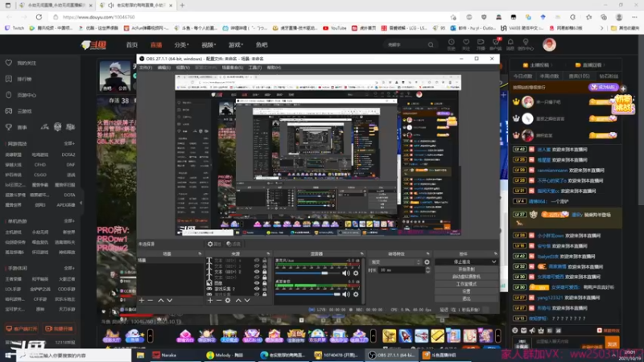Open Douyu history clock icon in header
Viewport: 644px width, 362px height.
tap(451, 43)
